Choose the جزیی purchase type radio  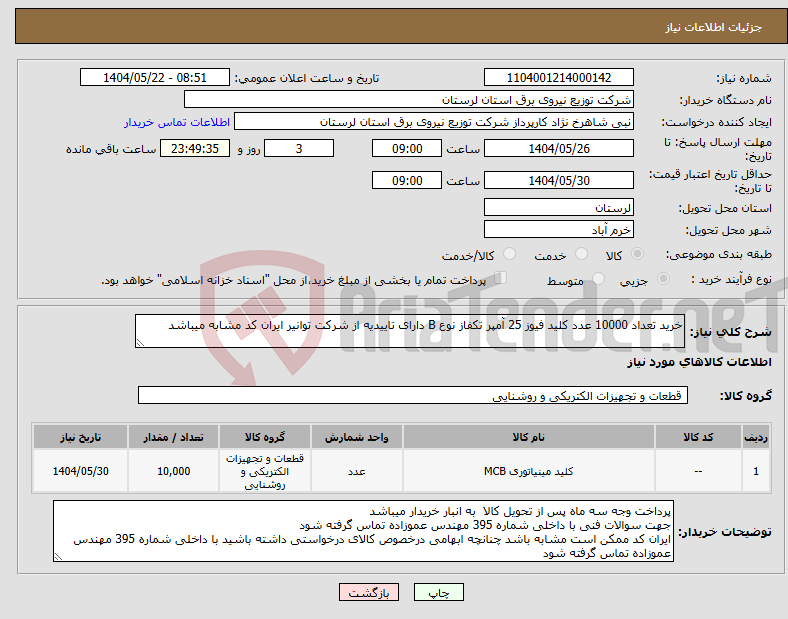[663, 279]
